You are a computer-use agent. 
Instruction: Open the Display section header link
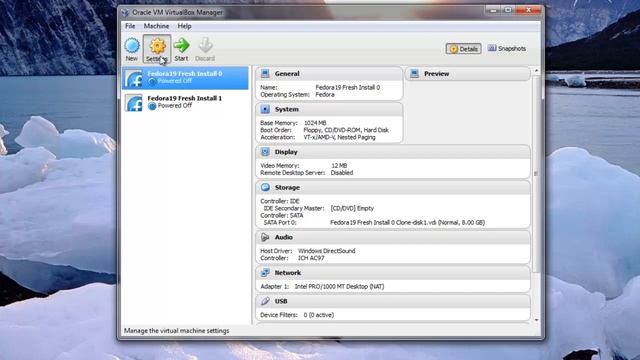click(x=286, y=152)
